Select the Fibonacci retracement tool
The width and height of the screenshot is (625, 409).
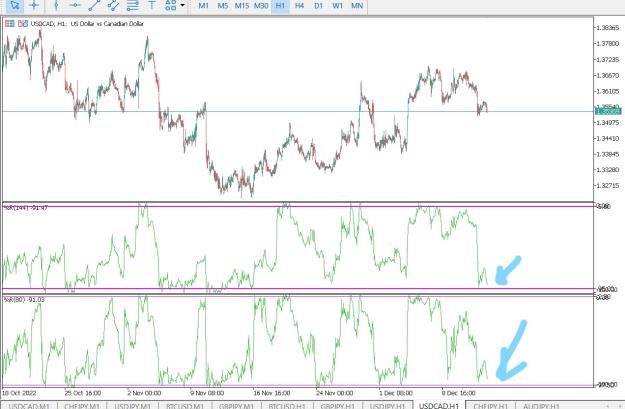pos(133,6)
